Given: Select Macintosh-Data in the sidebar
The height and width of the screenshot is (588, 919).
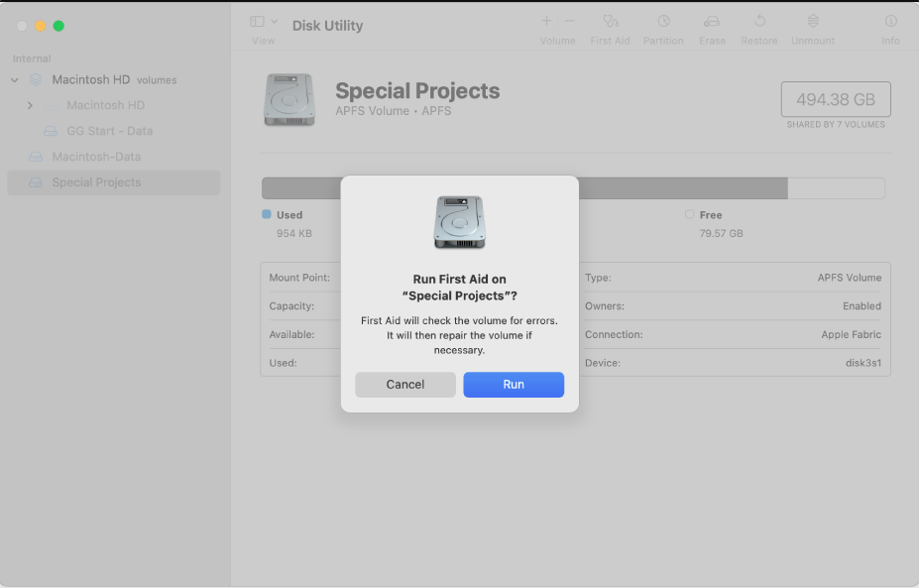Looking at the screenshot, I should 96,157.
